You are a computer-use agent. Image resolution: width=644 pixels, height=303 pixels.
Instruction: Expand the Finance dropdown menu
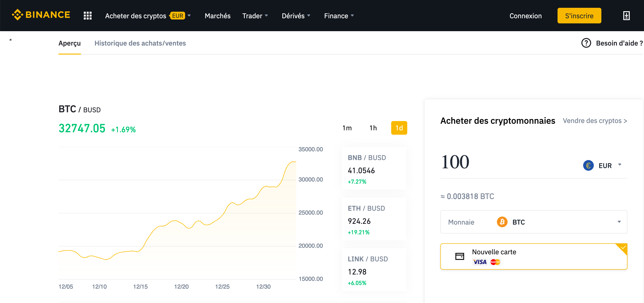[x=339, y=16]
